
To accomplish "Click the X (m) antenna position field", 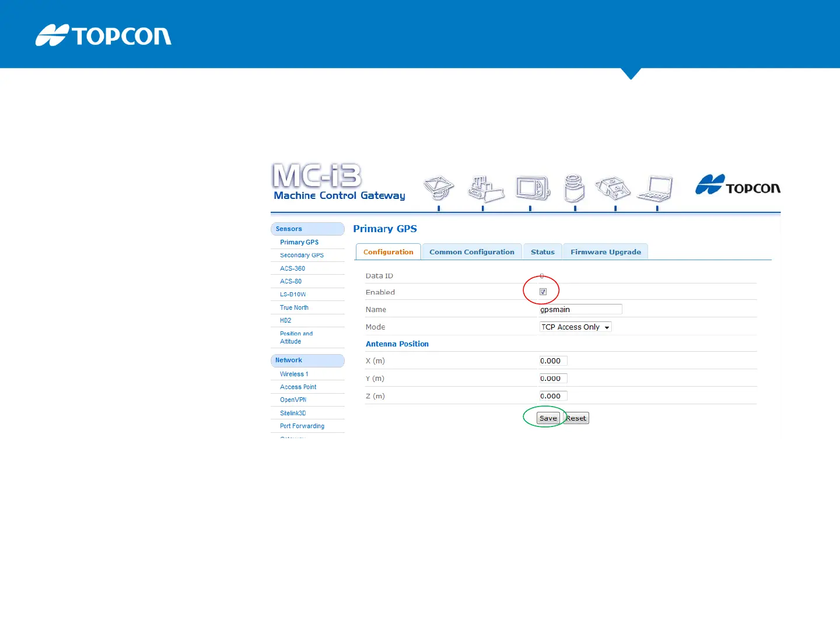I will (x=553, y=361).
